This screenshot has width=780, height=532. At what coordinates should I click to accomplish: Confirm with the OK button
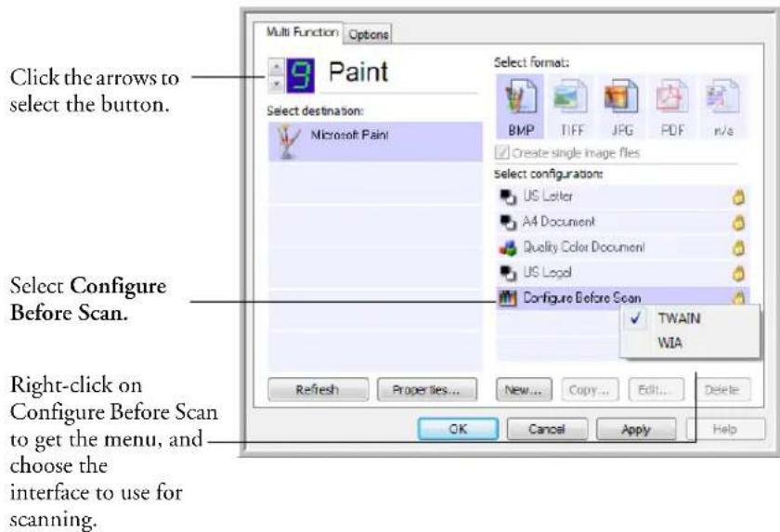click(458, 429)
